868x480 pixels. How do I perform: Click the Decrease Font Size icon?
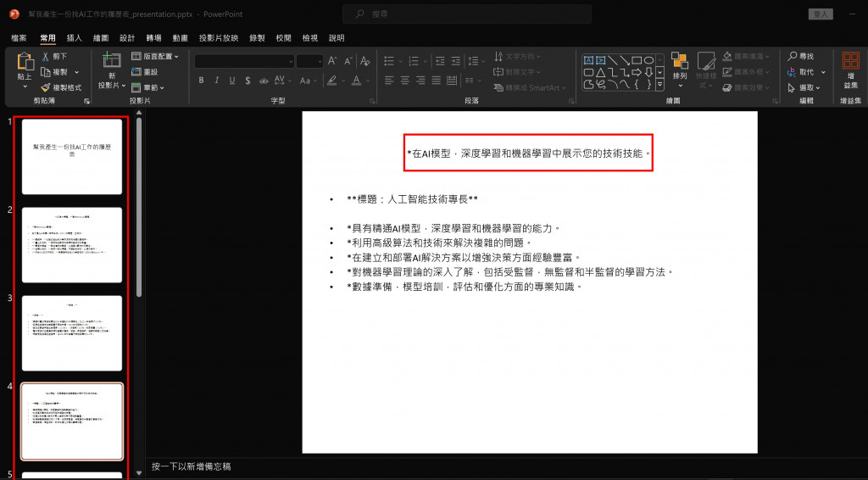(x=348, y=61)
